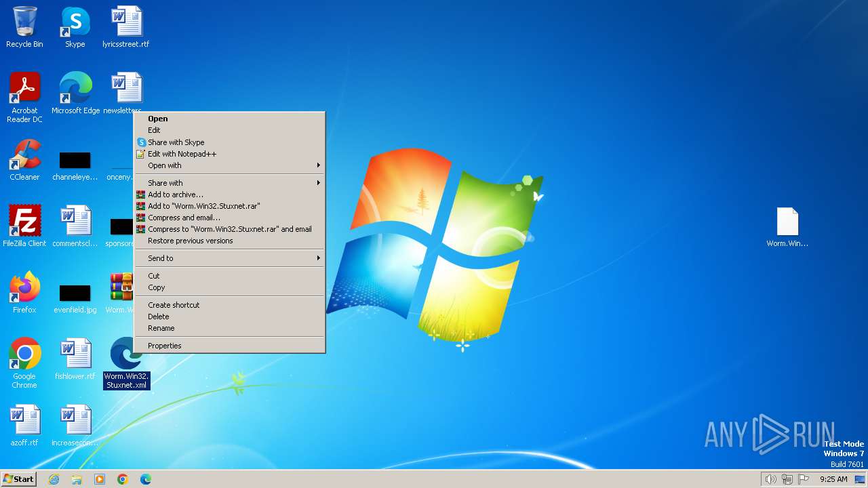This screenshot has height=488, width=868.
Task: Expand the Send to submenu
Action: click(230, 258)
